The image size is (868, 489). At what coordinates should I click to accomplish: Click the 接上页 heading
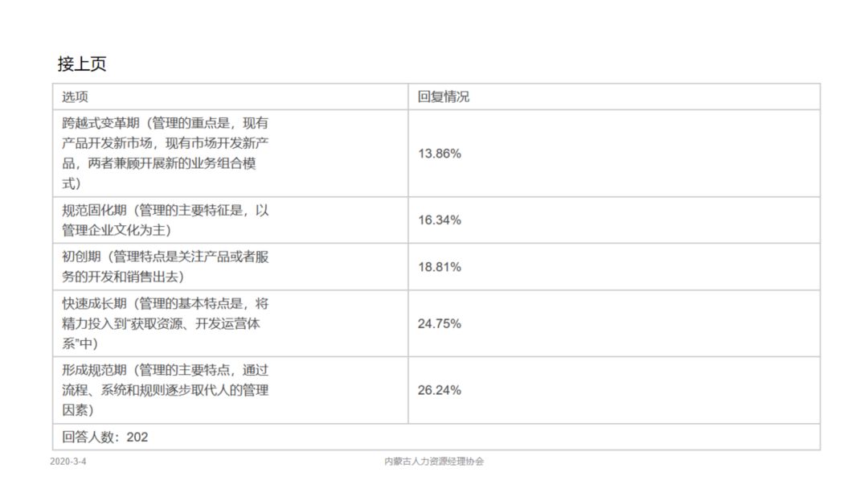(x=82, y=64)
